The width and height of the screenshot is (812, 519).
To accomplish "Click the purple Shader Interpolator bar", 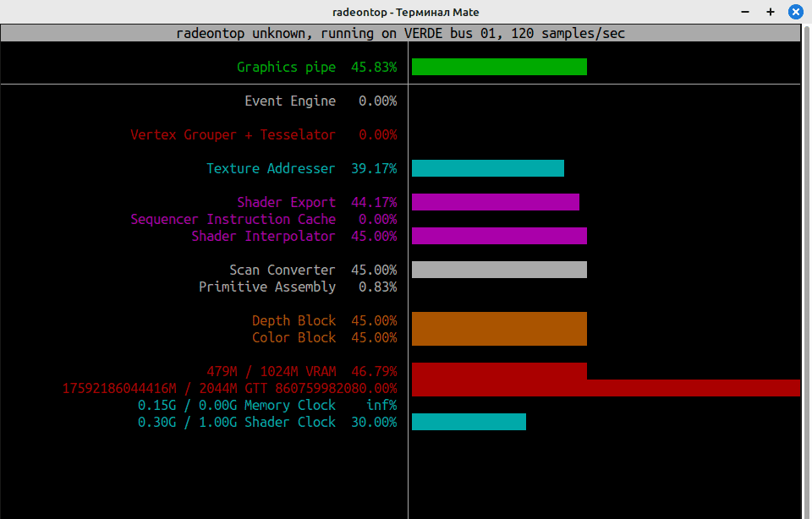I will (499, 236).
